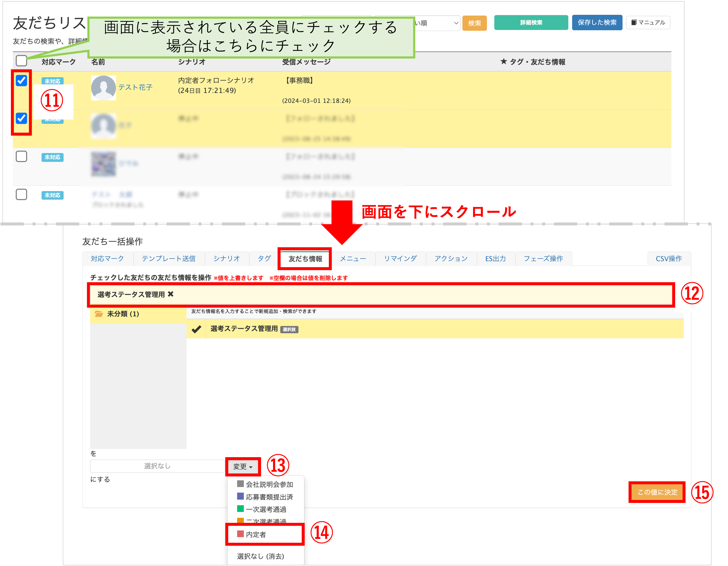
Task: Check the third friend row checkbox
Action: click(x=21, y=156)
